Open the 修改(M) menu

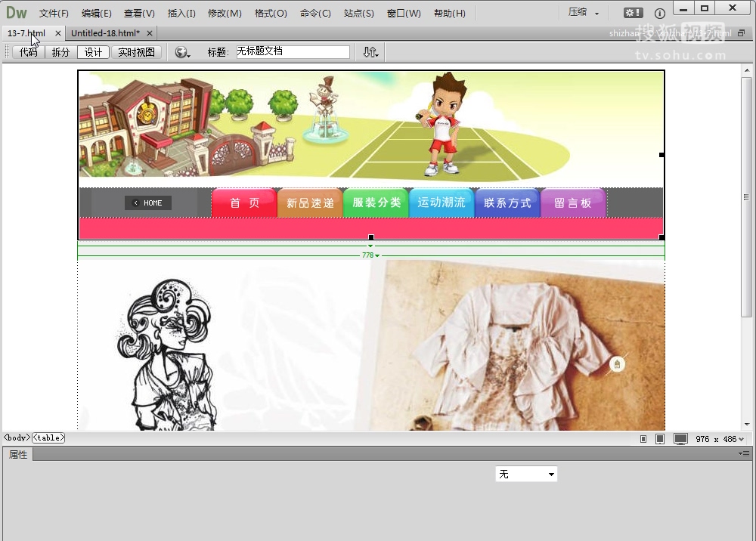point(225,14)
